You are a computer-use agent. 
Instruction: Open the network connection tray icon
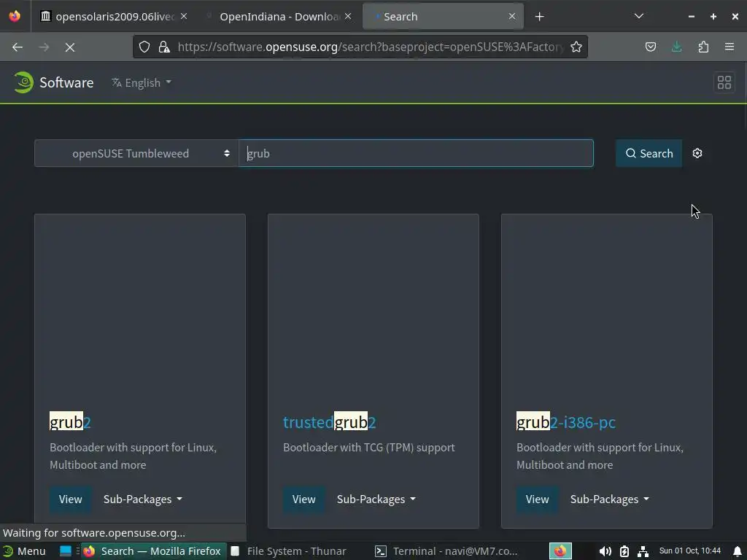click(643, 551)
